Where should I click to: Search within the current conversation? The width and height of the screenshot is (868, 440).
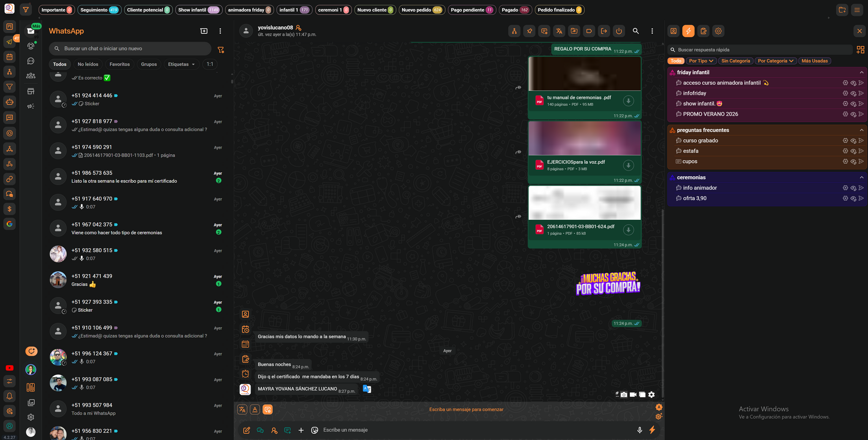click(636, 31)
